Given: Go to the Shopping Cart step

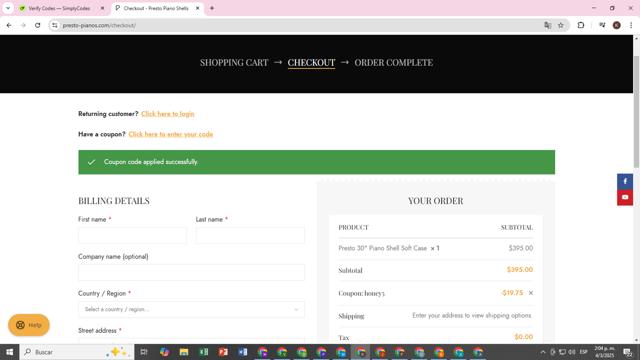Looking at the screenshot, I should click(x=234, y=62).
